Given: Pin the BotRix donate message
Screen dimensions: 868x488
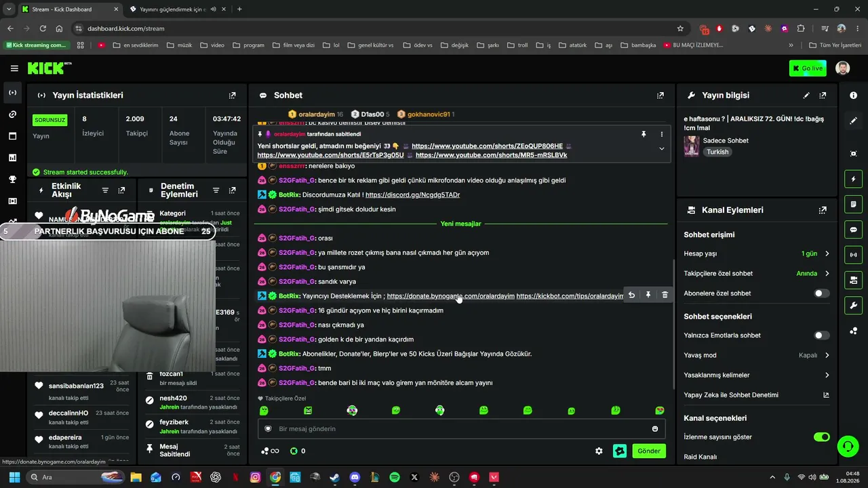Looking at the screenshot, I should [648, 295].
